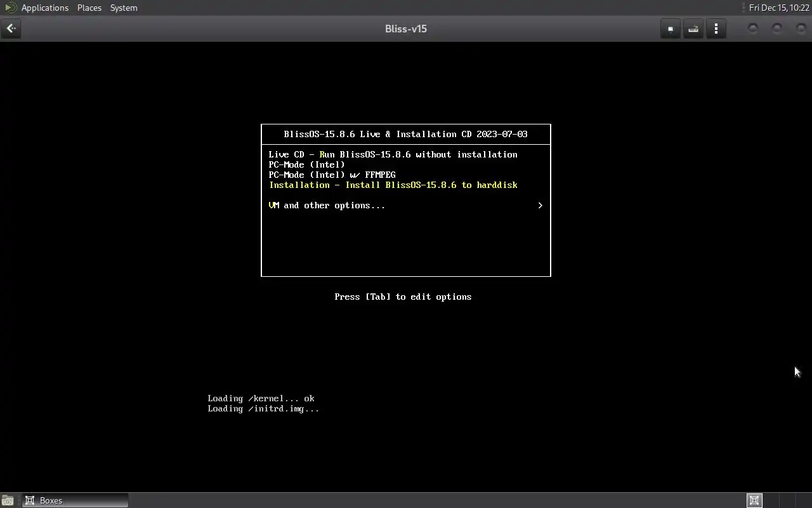Click the Boxes button in the bottom taskbar
This screenshot has width=812, height=508.
tap(75, 500)
